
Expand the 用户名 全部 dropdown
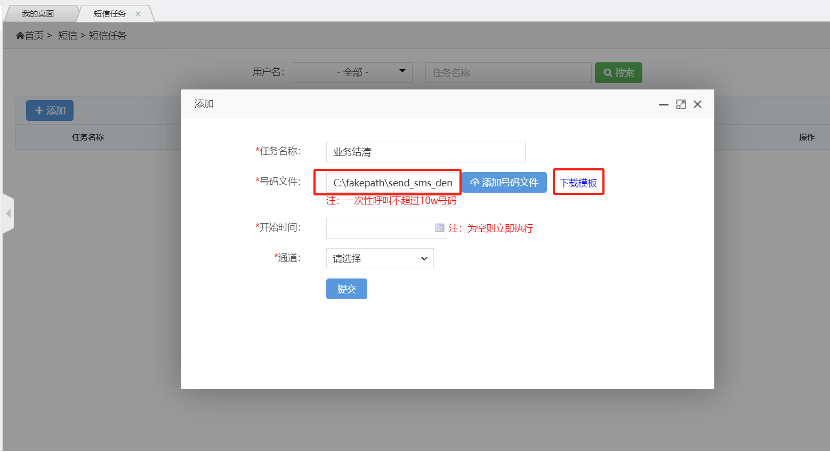point(353,72)
